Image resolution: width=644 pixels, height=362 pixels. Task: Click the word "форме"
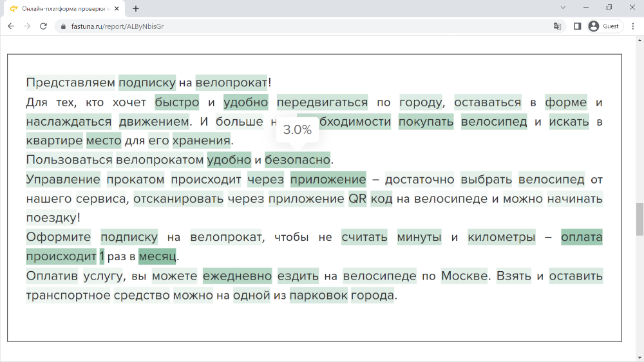[566, 102]
